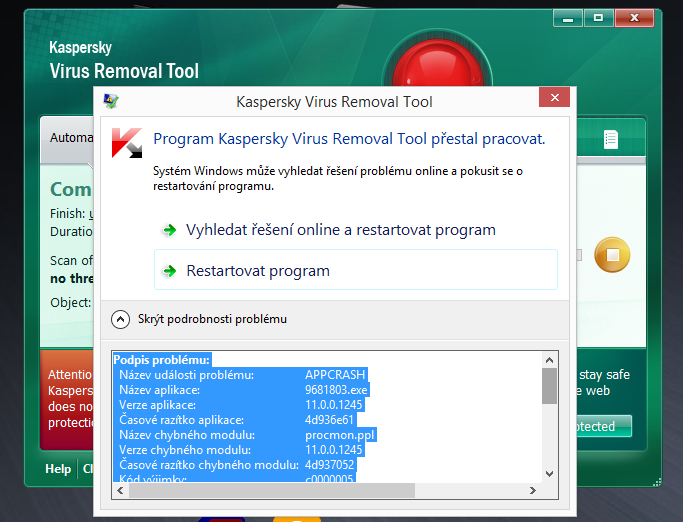Screen dimensions: 683x522
Task: Click the green arrow beside Vyhledat řešení online
Action: 169,230
